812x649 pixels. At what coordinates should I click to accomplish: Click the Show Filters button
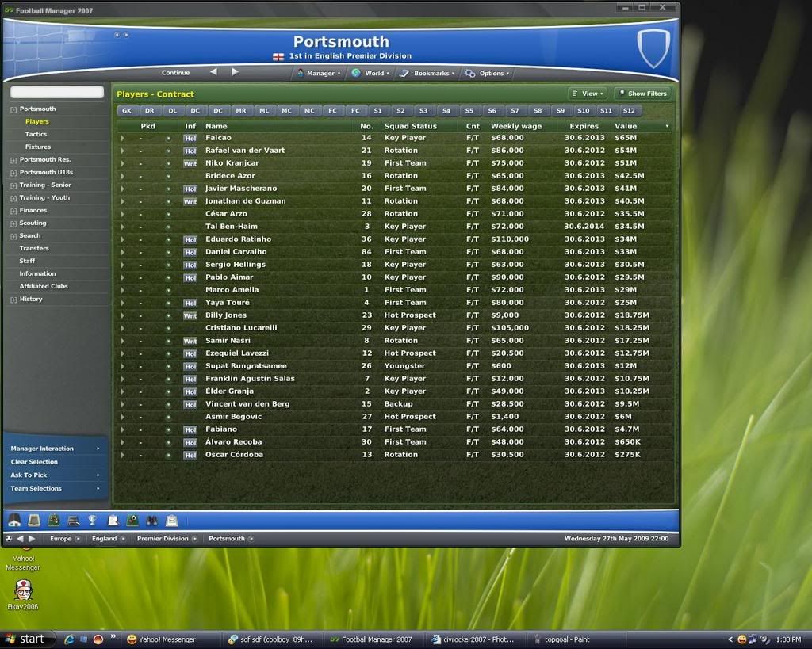tap(642, 94)
